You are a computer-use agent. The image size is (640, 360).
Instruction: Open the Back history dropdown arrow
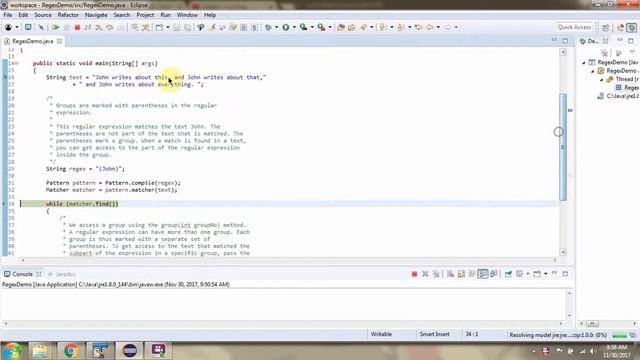coord(438,27)
